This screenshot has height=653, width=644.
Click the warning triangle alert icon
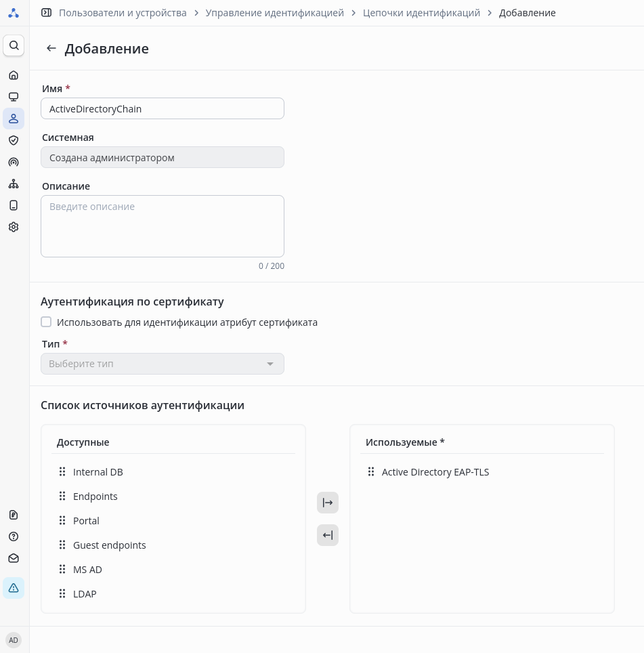click(x=14, y=588)
